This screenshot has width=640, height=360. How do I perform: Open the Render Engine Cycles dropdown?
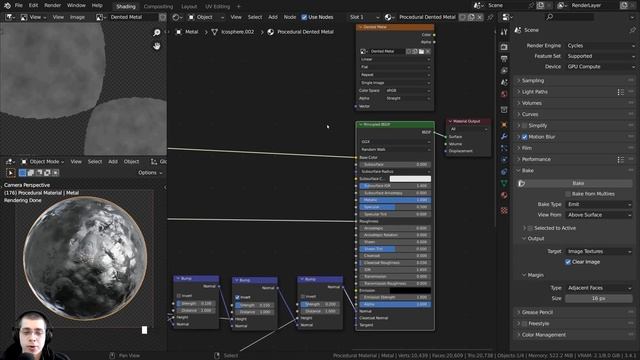pyautogui.click(x=601, y=46)
